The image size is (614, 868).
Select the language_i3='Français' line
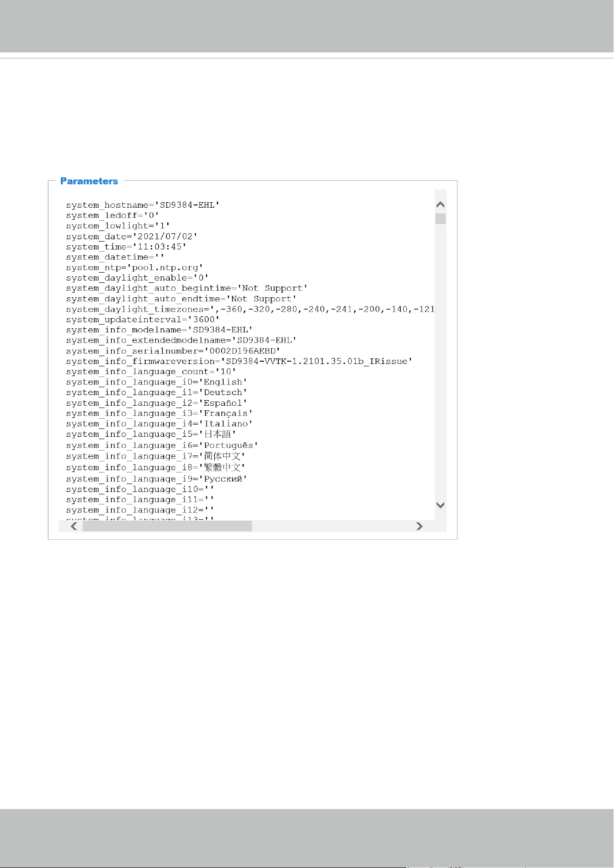click(x=160, y=413)
